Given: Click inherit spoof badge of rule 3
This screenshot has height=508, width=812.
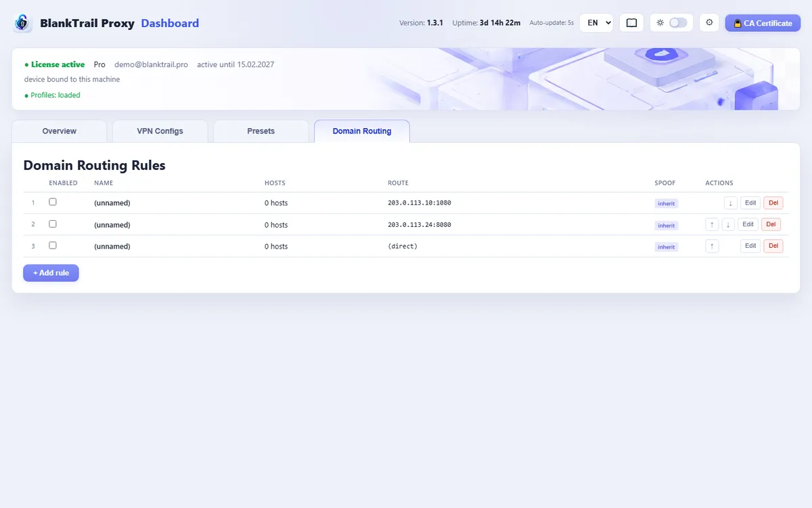Looking at the screenshot, I should pos(667,247).
